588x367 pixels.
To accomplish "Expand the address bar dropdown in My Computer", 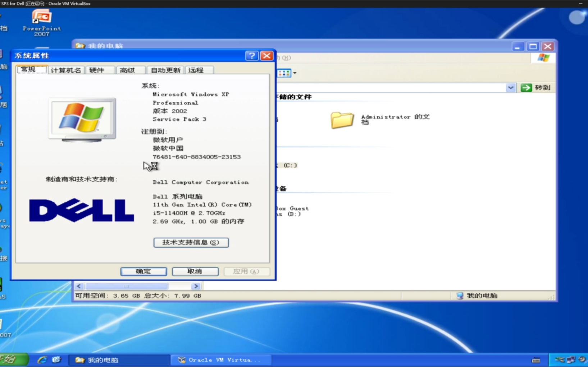I will (510, 87).
